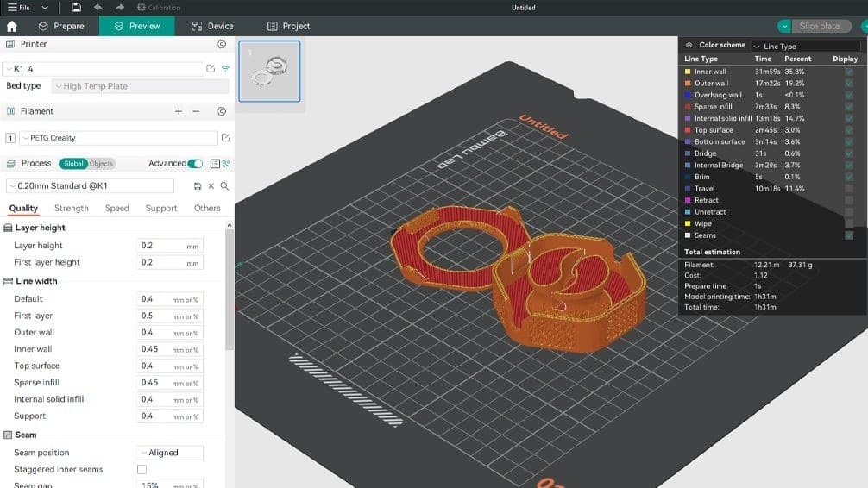
Task: Toggle the Advanced mode switch
Action: coord(195,163)
